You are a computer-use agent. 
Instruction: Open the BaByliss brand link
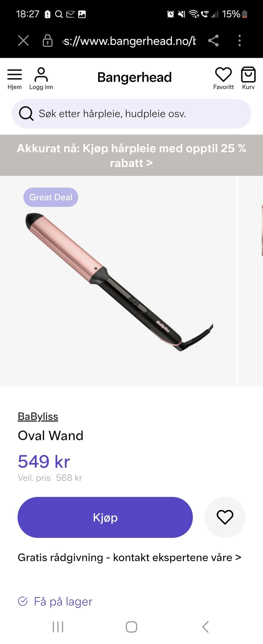38,416
